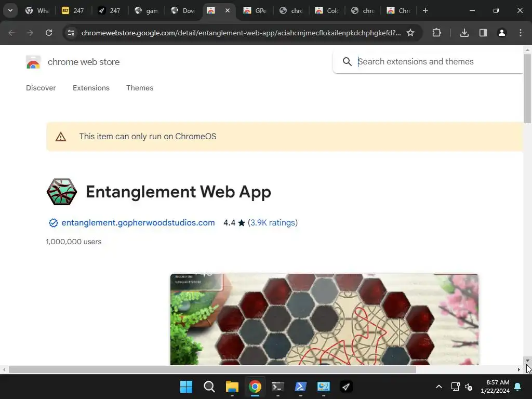Open entanglement.gopherwoodstudios.com link

[138, 222]
